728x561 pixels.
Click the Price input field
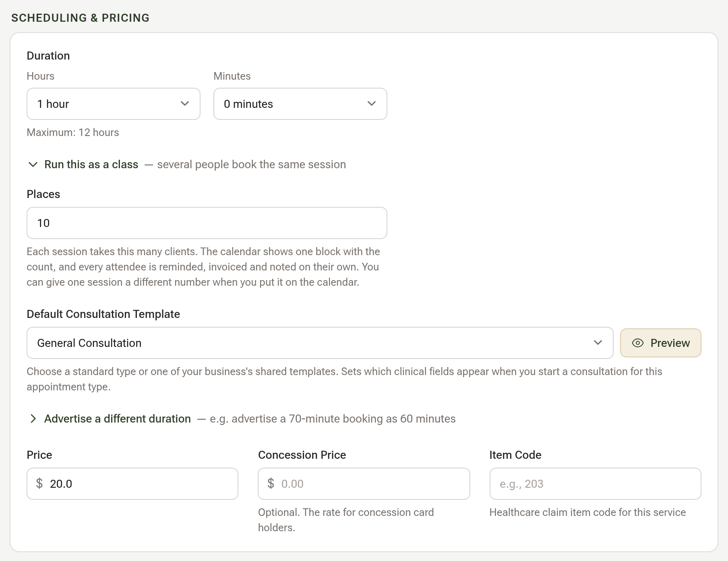click(132, 484)
